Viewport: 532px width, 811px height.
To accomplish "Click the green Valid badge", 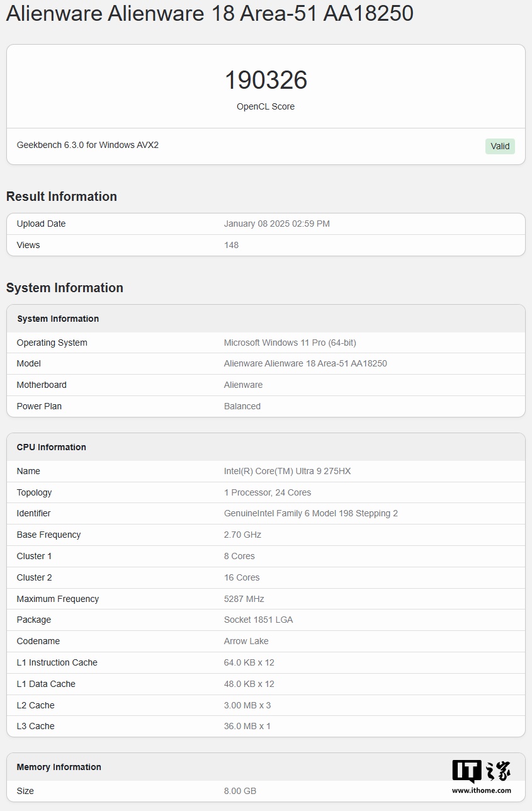I will pyautogui.click(x=500, y=146).
